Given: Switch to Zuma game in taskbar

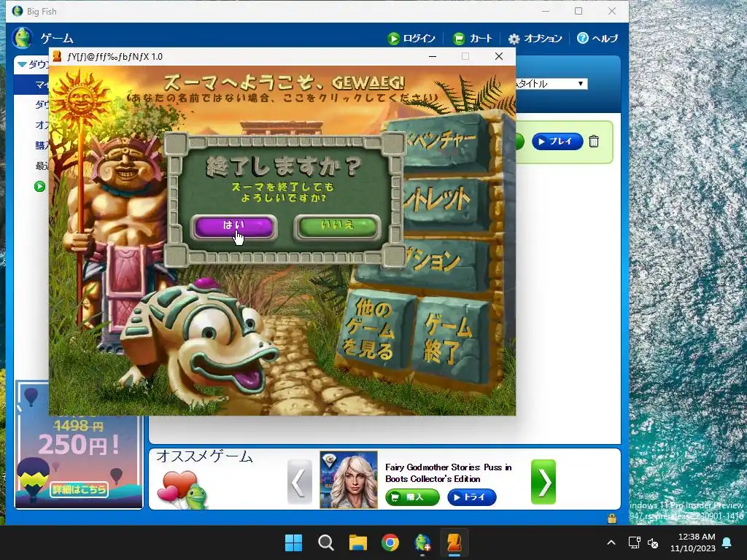Looking at the screenshot, I should click(454, 542).
